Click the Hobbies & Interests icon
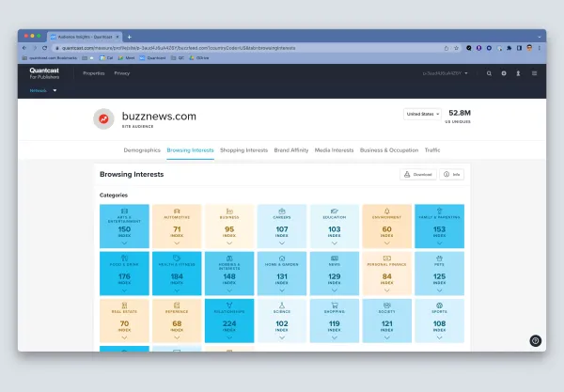 229,259
